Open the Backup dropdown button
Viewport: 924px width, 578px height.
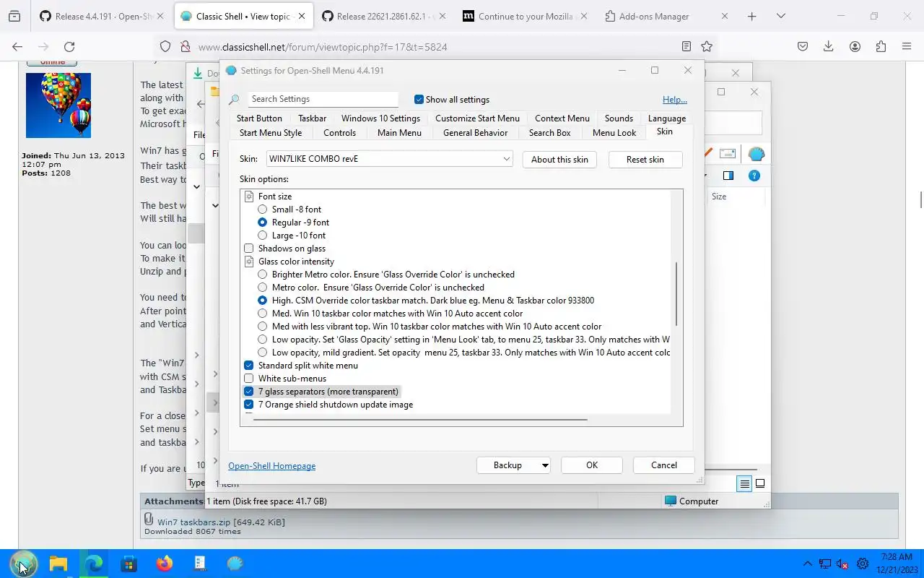[x=544, y=465]
